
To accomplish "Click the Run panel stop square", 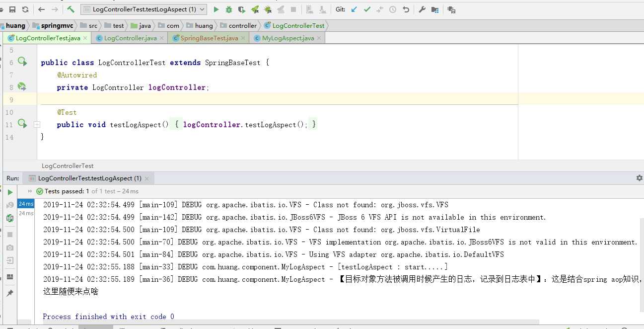I will 10,235.
